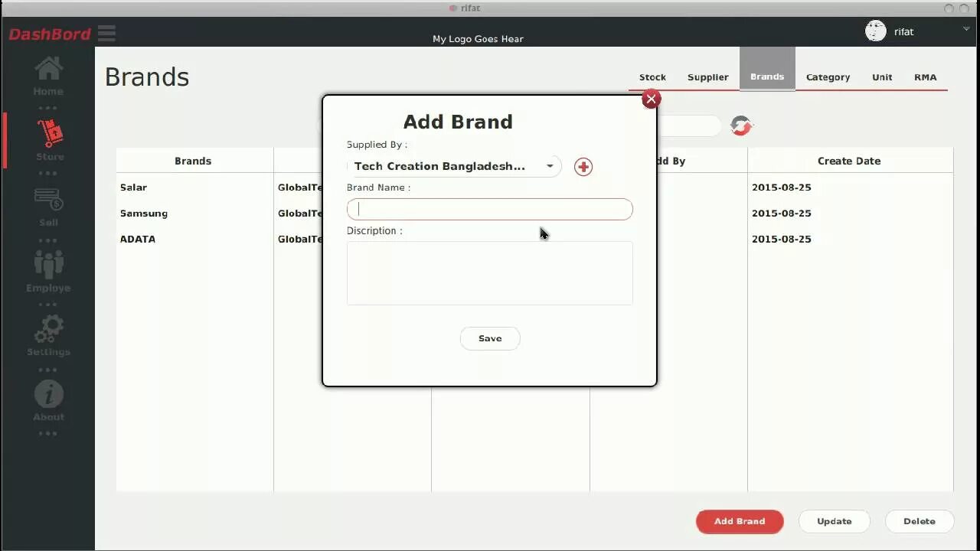Switch to the Stock tab
The image size is (980, 551).
pos(652,77)
